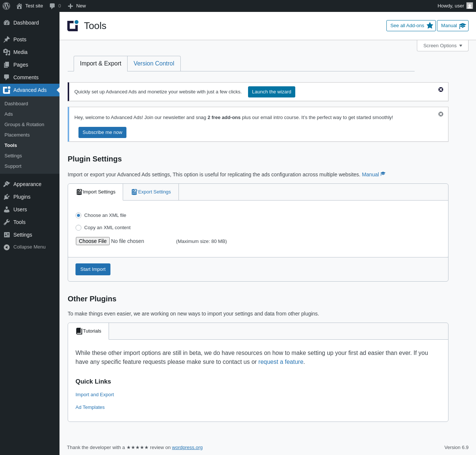This screenshot has height=455, width=476.
Task: Open the Manual link under Plugin Settings
Action: click(374, 174)
